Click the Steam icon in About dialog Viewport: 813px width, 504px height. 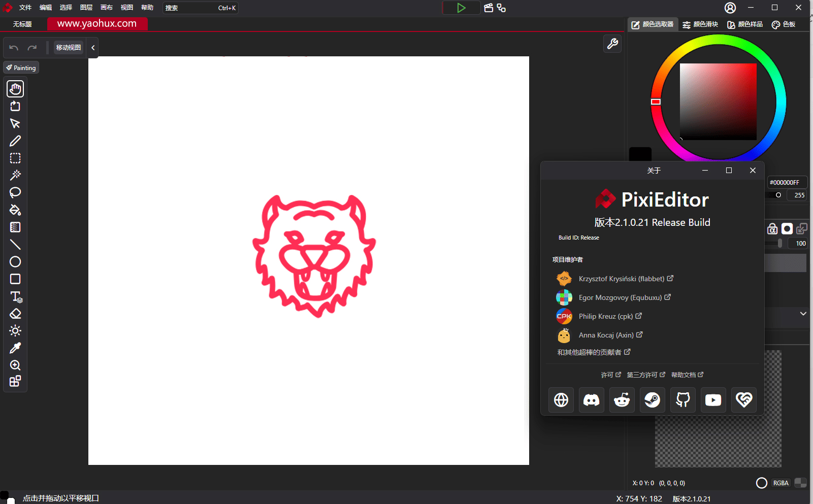point(653,400)
